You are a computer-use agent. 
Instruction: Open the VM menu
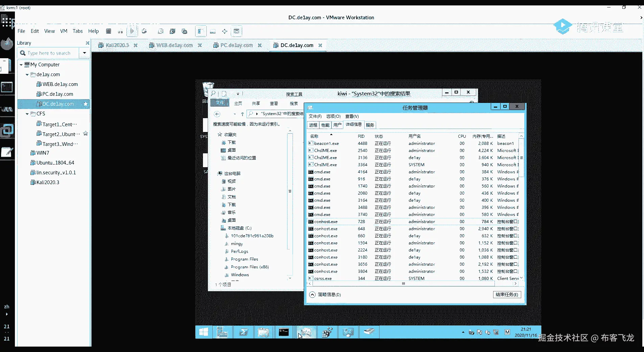(x=64, y=31)
